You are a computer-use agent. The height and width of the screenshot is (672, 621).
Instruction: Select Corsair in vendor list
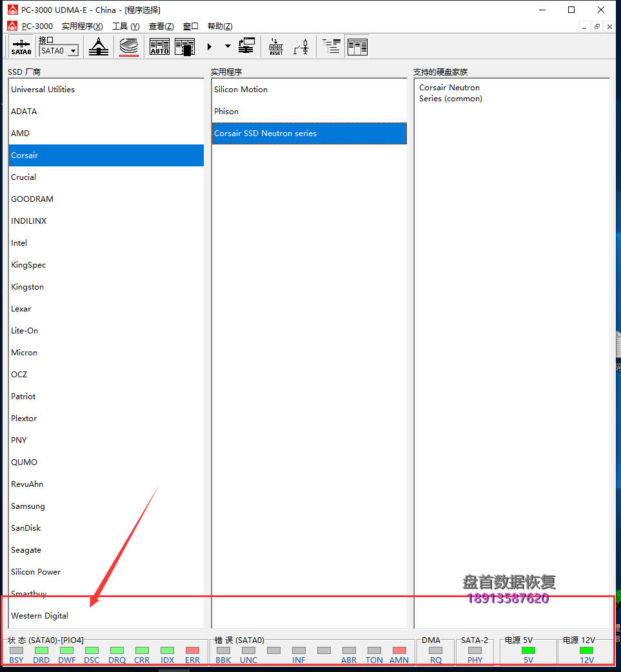point(106,155)
